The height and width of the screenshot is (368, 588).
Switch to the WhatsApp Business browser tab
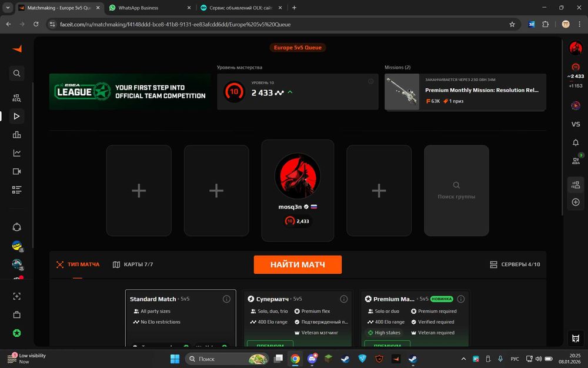point(149,8)
